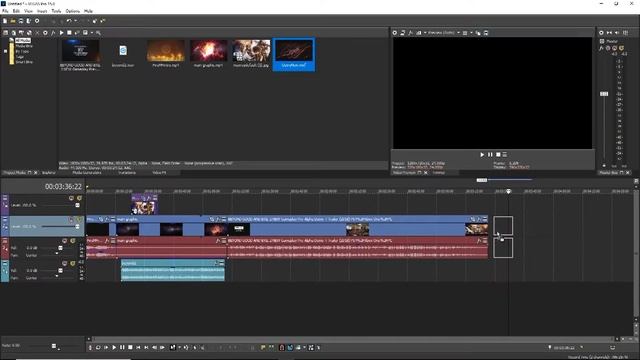Mute the second (blue) video track

coord(71,220)
